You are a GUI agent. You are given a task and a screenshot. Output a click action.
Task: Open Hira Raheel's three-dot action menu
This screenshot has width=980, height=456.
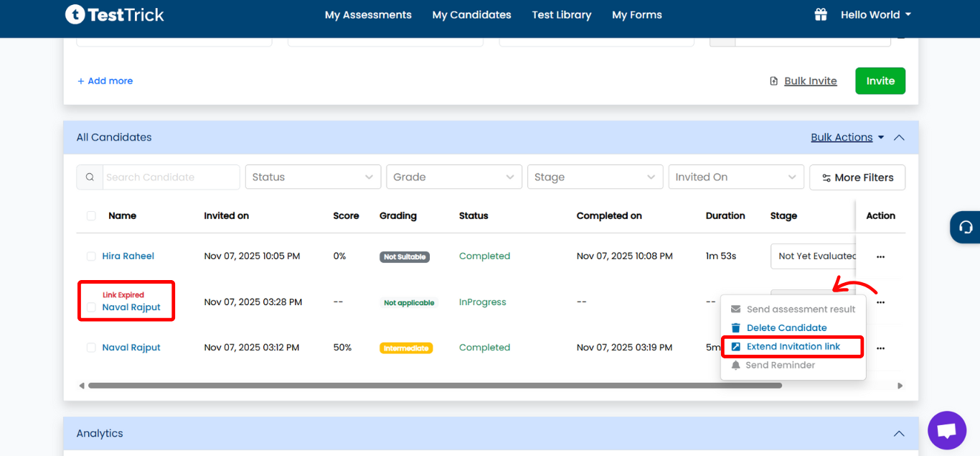(x=880, y=256)
